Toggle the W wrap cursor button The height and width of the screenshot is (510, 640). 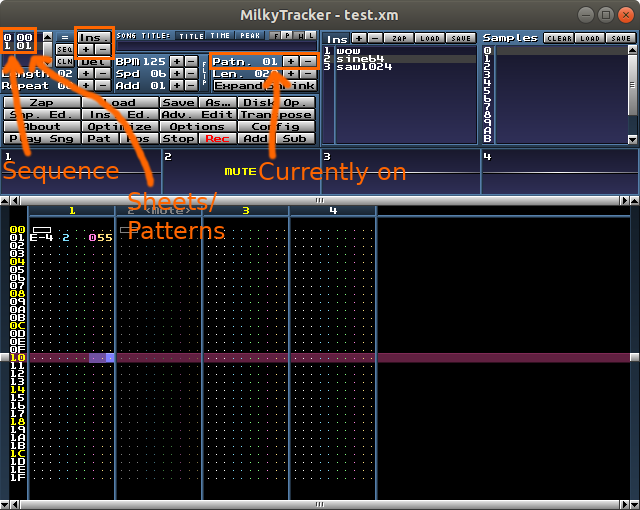click(x=299, y=36)
